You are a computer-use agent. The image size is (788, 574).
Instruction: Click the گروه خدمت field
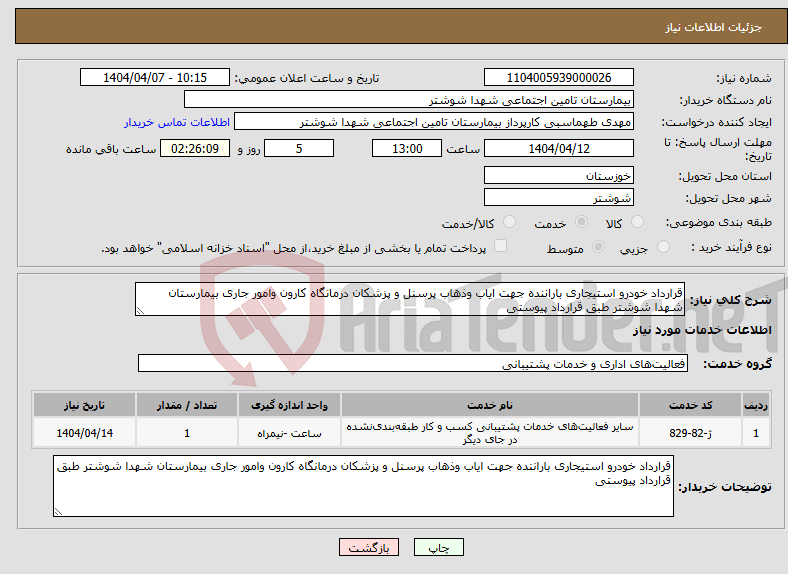(413, 363)
